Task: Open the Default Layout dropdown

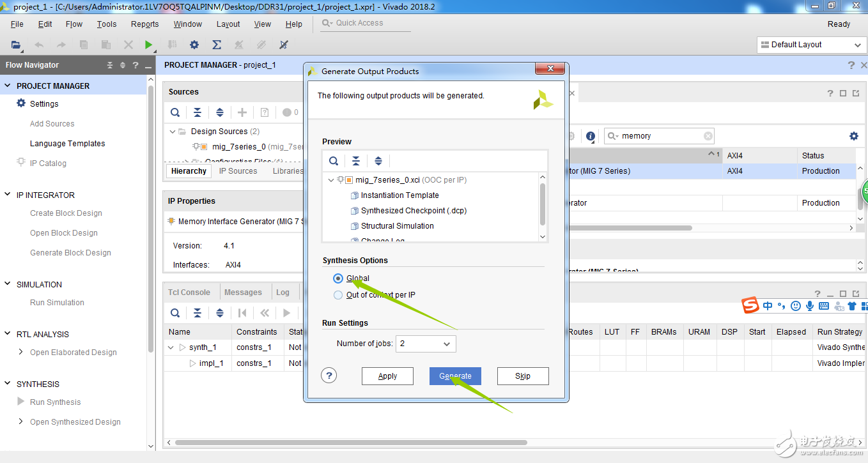Action: tap(811, 45)
